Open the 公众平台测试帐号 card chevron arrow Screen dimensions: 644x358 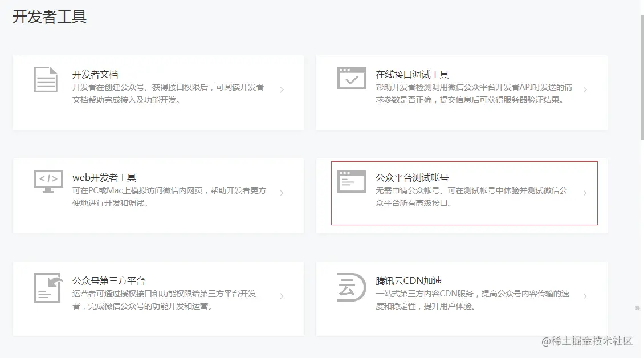(x=585, y=193)
